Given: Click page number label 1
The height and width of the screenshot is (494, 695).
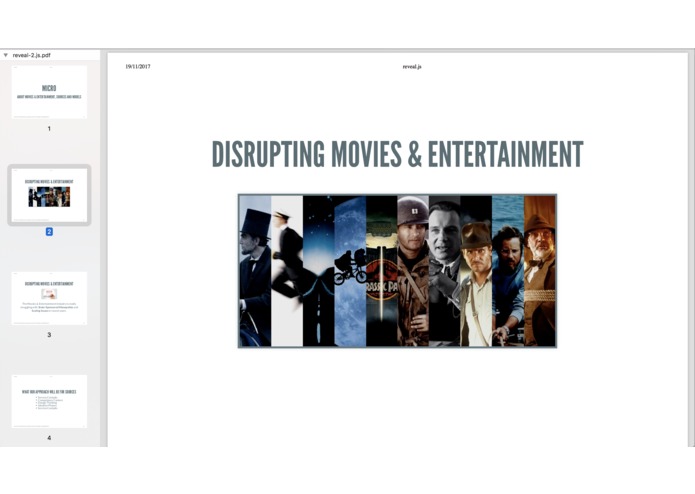Looking at the screenshot, I should pyautogui.click(x=49, y=128).
